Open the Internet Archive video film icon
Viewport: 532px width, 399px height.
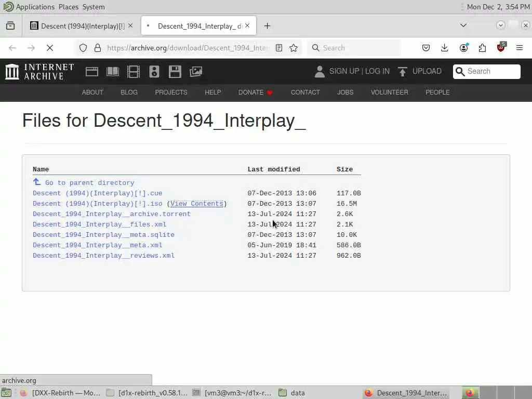tap(134, 72)
